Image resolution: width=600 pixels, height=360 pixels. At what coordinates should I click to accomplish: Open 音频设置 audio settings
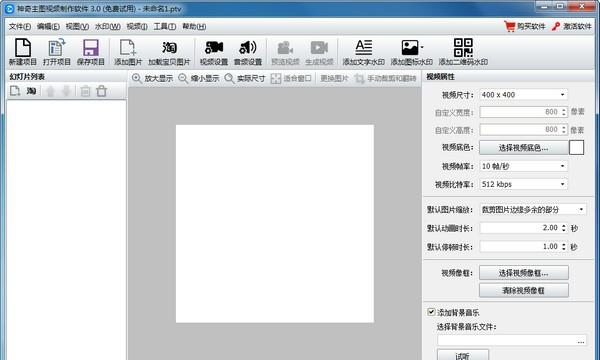pos(248,52)
